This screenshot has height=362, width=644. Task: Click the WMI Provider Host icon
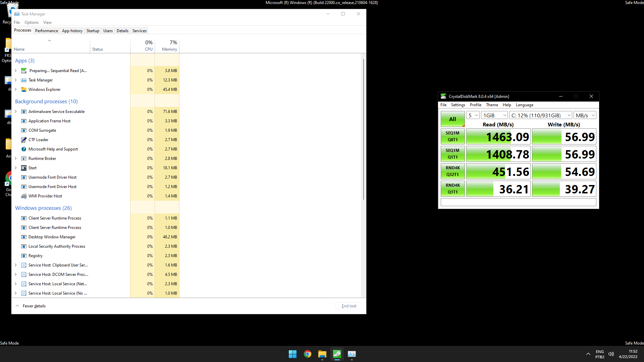(24, 196)
